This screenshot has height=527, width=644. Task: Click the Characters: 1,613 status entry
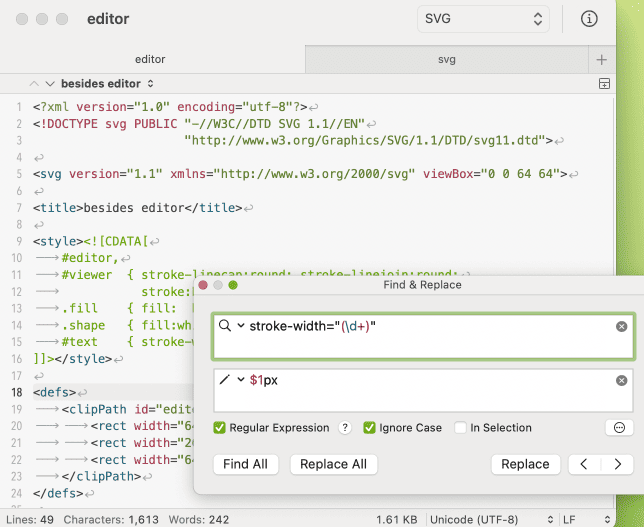pos(111,520)
